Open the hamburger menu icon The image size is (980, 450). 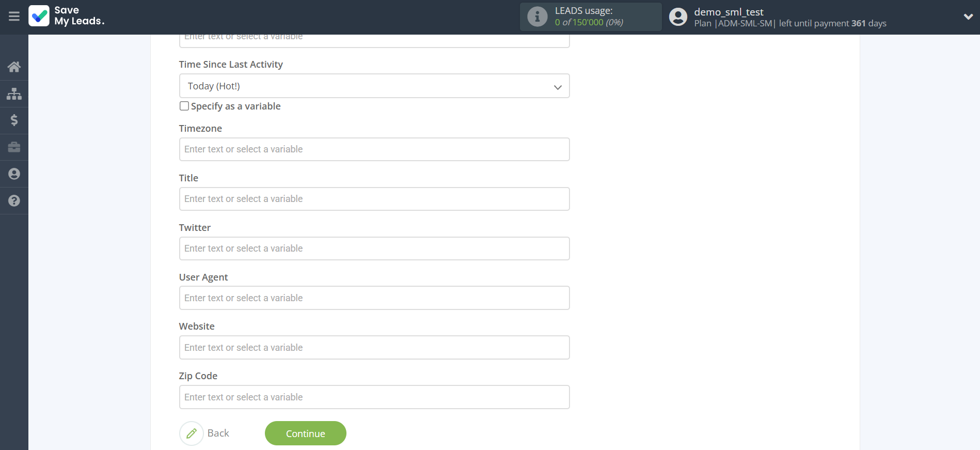14,17
